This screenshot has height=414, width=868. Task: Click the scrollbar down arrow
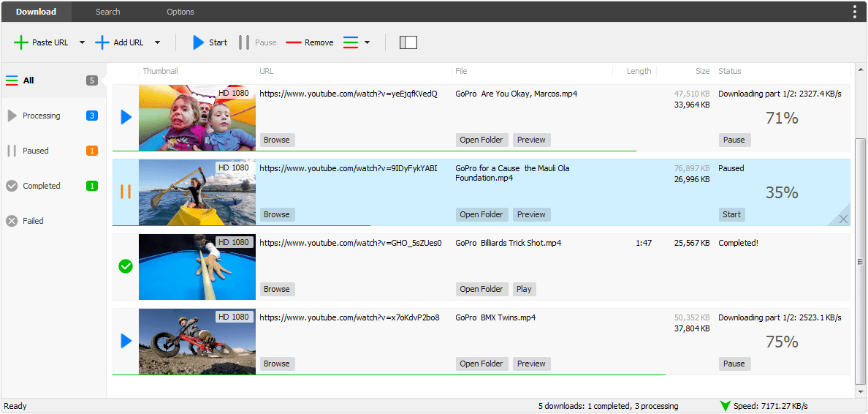[860, 391]
